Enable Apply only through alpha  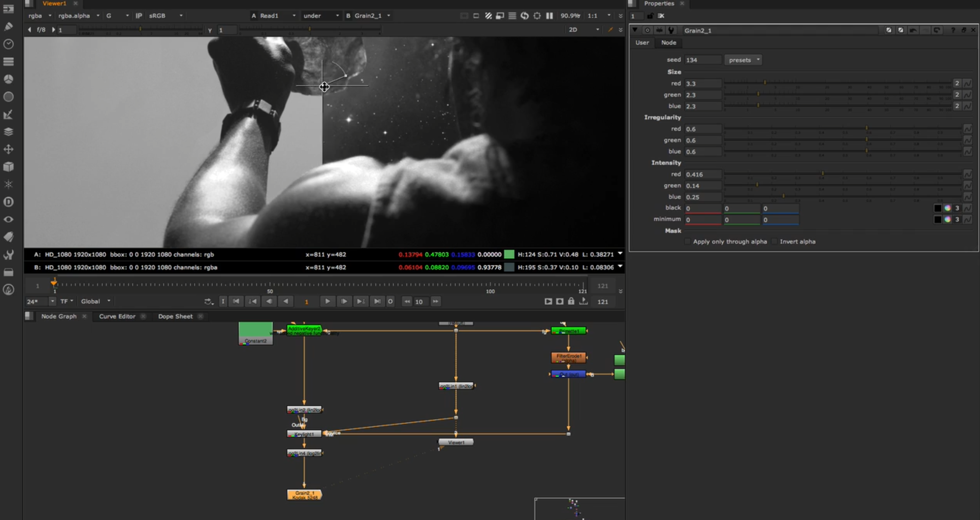point(688,242)
